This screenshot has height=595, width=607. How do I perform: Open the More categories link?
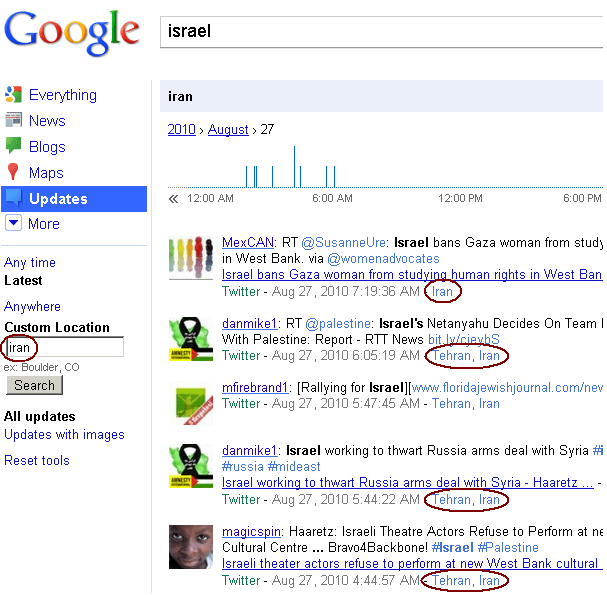point(44,224)
